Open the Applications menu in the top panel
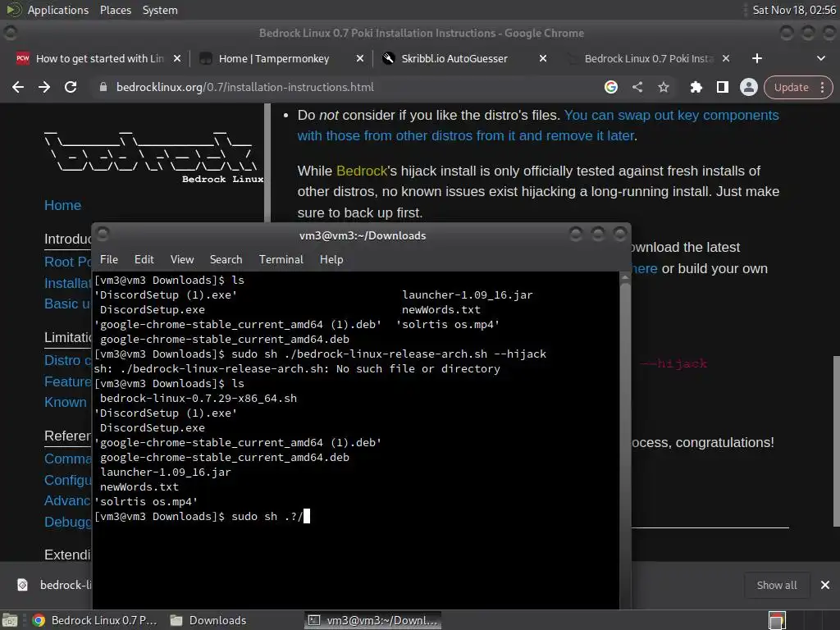This screenshot has height=630, width=840. point(58,10)
